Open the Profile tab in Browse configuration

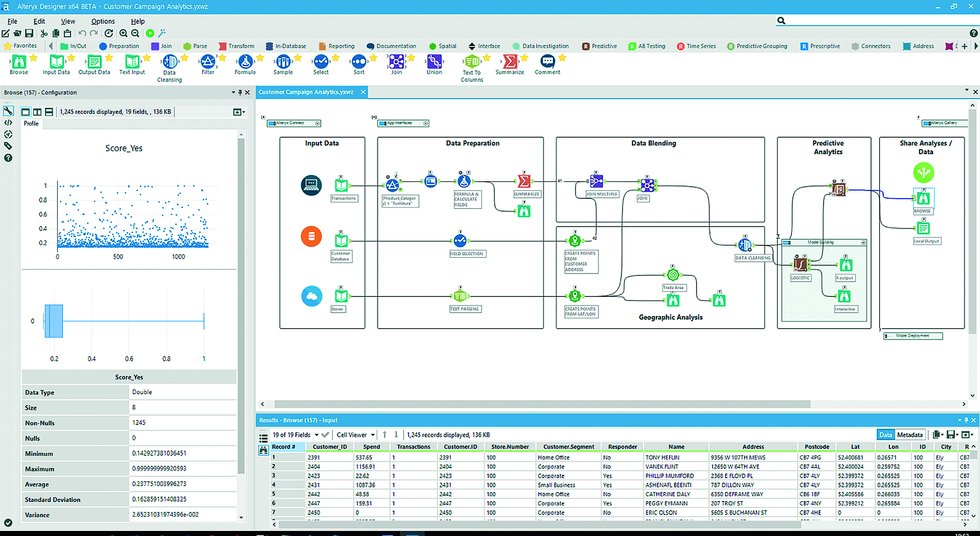[x=31, y=123]
